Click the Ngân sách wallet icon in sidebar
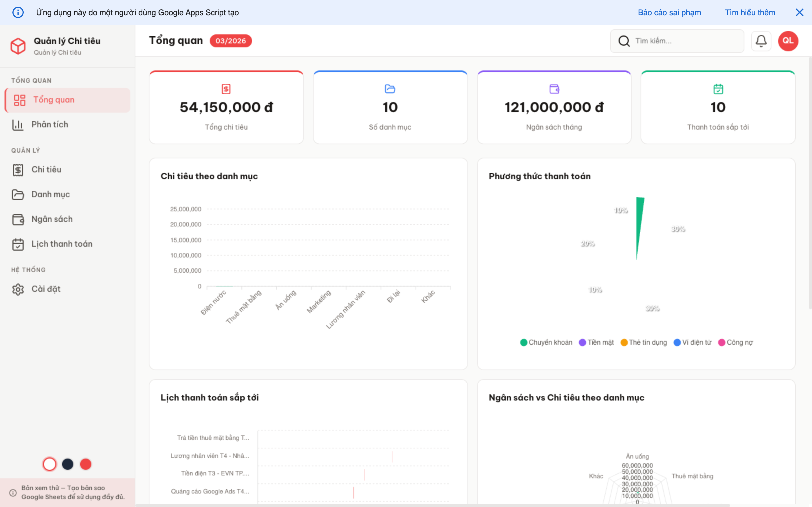812x507 pixels. click(x=18, y=219)
